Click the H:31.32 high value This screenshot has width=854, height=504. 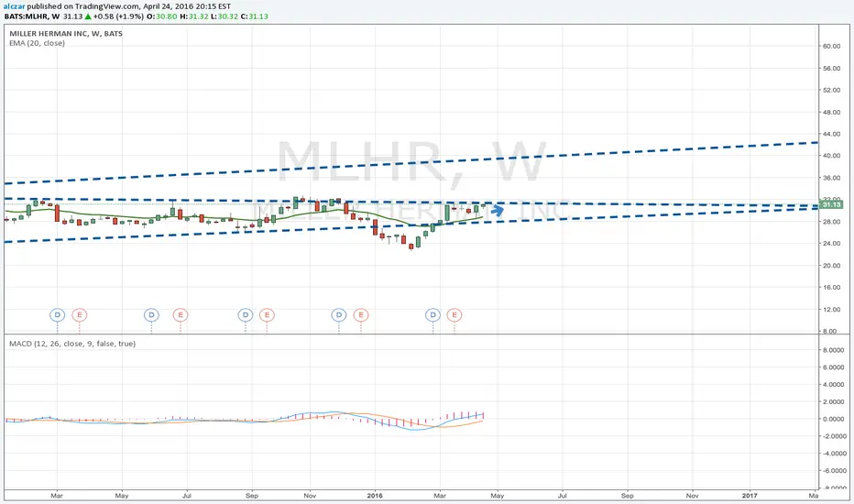(194, 16)
